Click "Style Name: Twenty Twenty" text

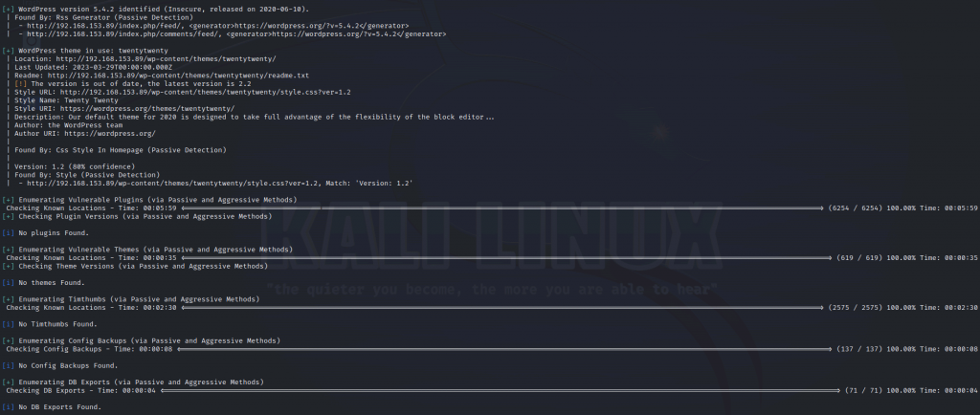coord(66,100)
